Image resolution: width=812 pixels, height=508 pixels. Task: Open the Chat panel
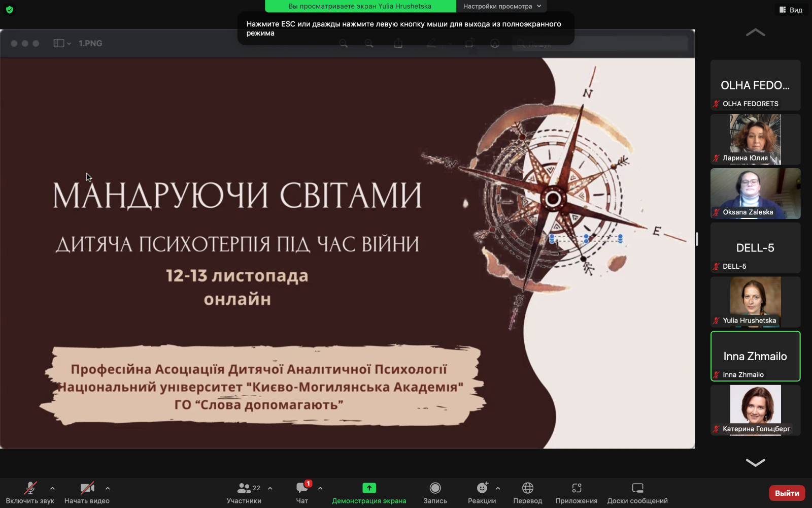tap(302, 488)
